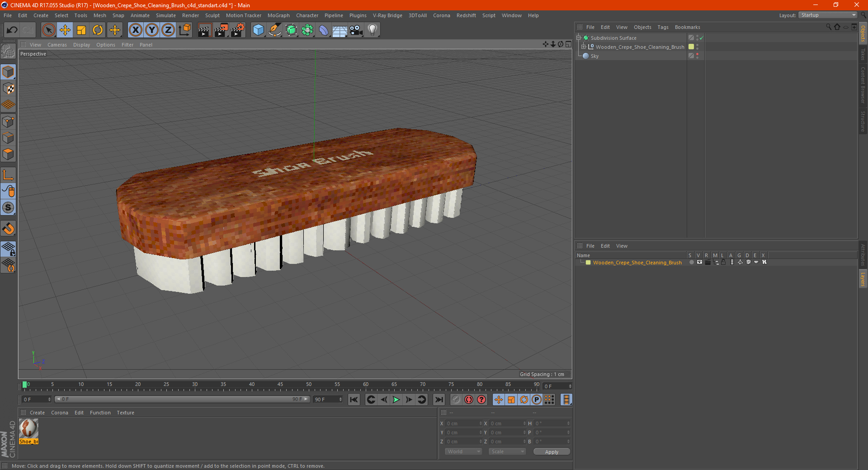The width and height of the screenshot is (868, 470).
Task: Toggle Y axis lock
Action: (152, 30)
